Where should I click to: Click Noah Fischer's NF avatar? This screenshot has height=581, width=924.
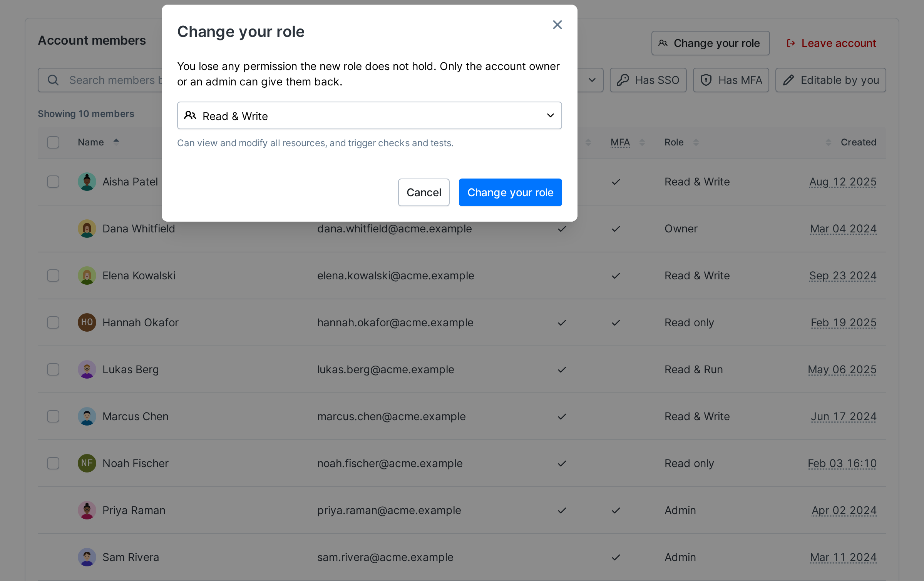(87, 463)
